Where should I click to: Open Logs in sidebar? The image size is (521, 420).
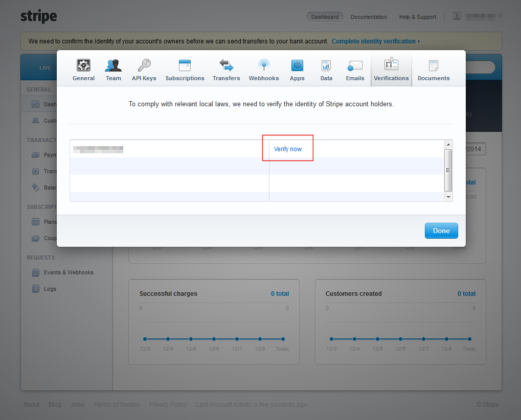pos(50,289)
